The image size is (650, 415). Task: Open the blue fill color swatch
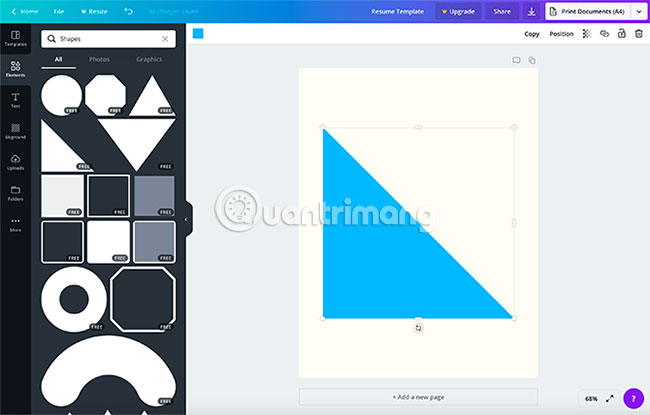pos(198,34)
